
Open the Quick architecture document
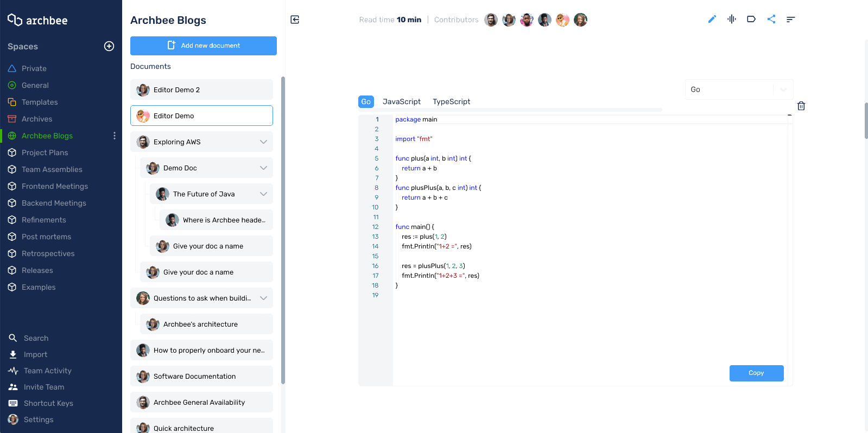[x=201, y=426]
